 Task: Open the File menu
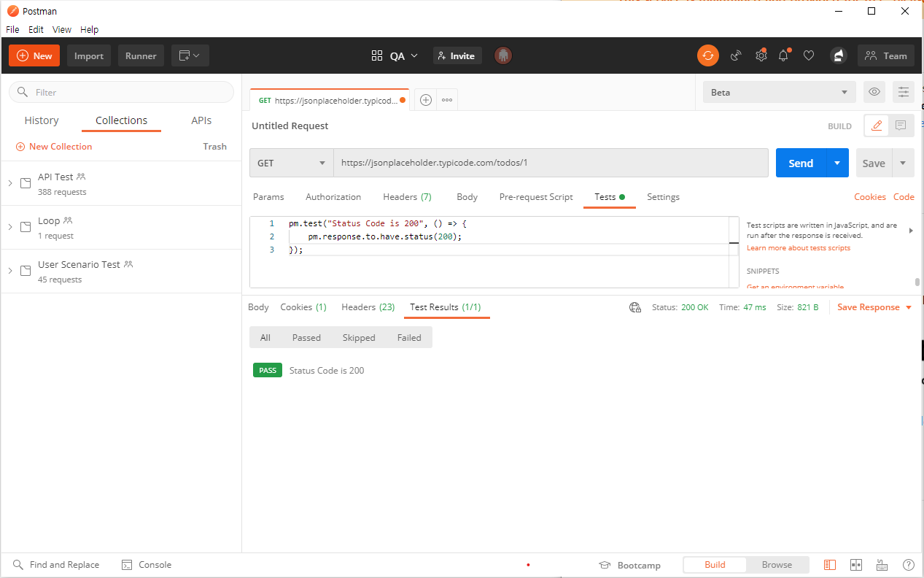(x=12, y=30)
